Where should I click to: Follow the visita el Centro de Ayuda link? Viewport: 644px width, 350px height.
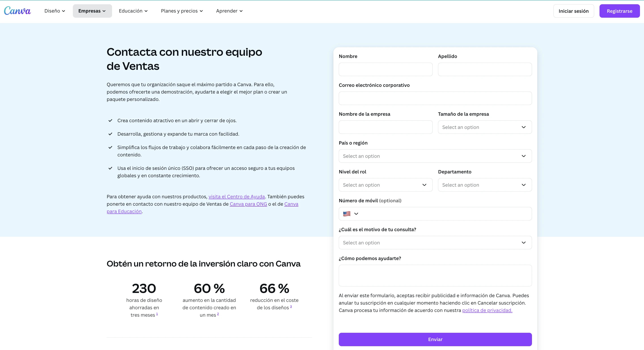click(237, 197)
